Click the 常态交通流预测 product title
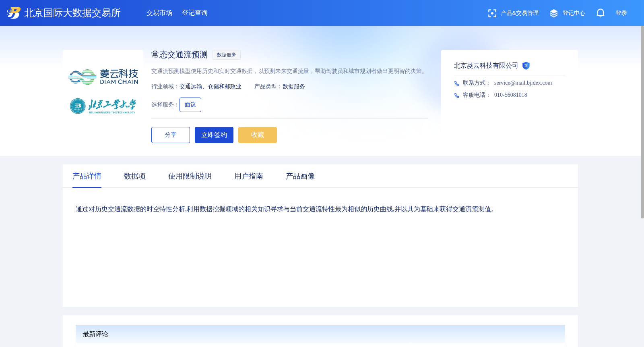 pyautogui.click(x=180, y=55)
